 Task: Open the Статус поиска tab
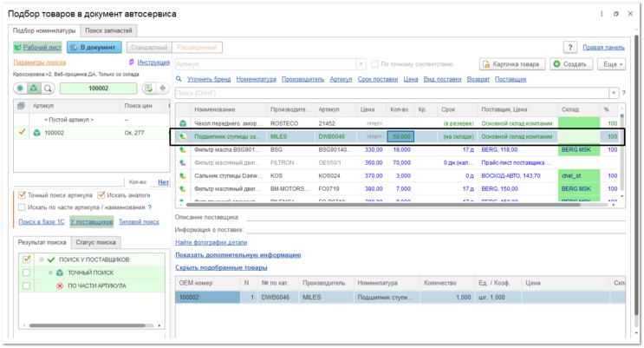point(95,242)
